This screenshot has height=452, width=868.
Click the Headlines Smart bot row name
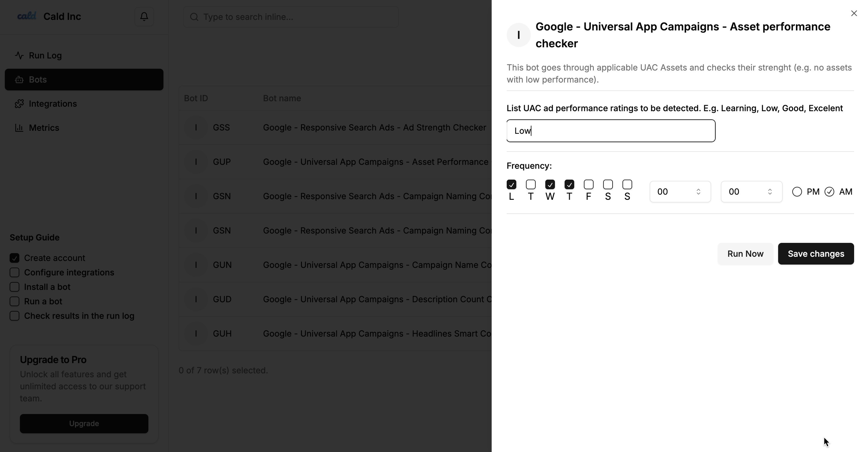[377, 334]
